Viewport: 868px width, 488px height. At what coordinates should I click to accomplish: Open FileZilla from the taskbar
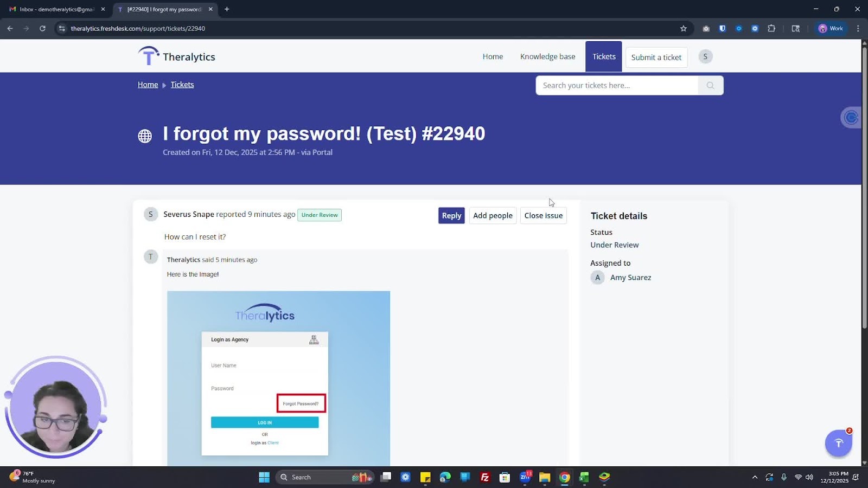pyautogui.click(x=485, y=477)
